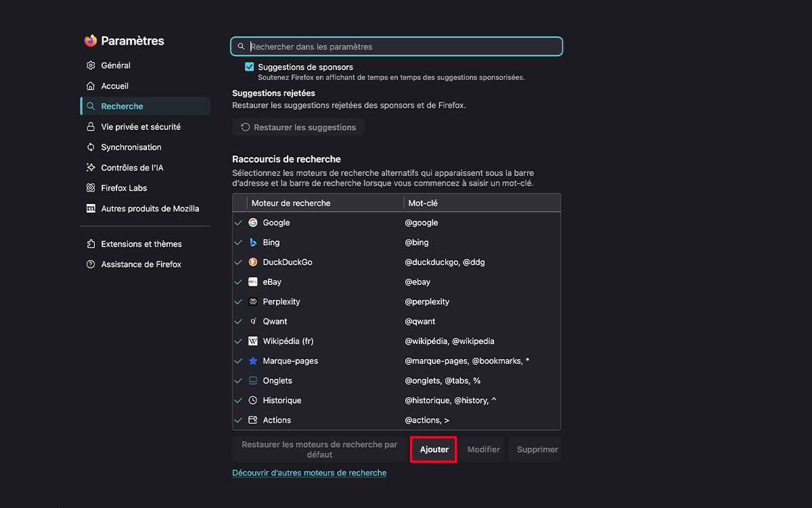This screenshot has height=508, width=812.
Task: Open Firefox Labs section
Action: tap(145, 188)
